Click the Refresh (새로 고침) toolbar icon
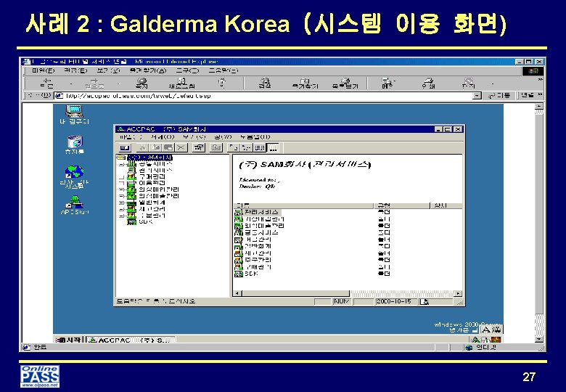 pos(182,83)
